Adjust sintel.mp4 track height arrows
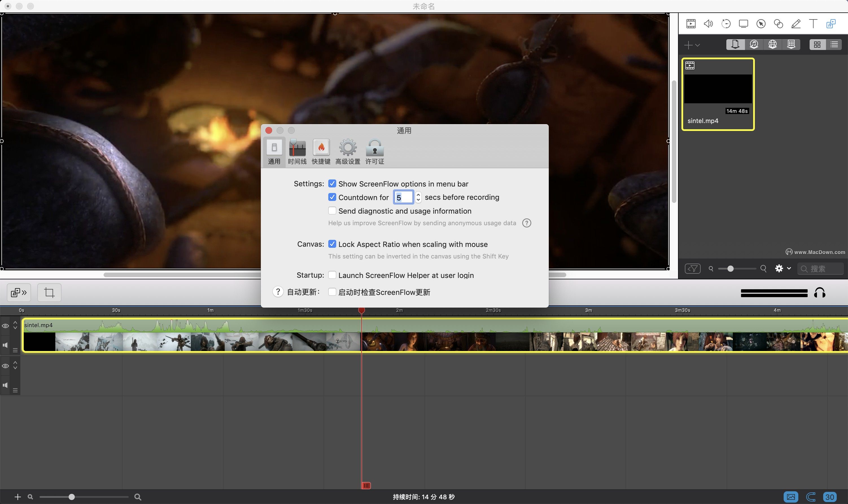This screenshot has width=848, height=504. click(15, 325)
